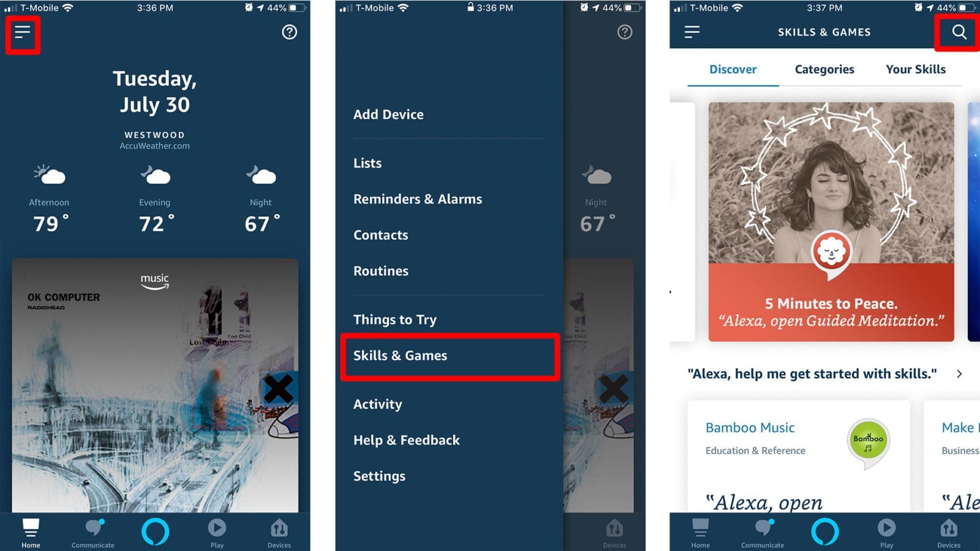Image resolution: width=980 pixels, height=551 pixels.
Task: Tap the search magnifier in Skills & Games
Action: coord(959,32)
